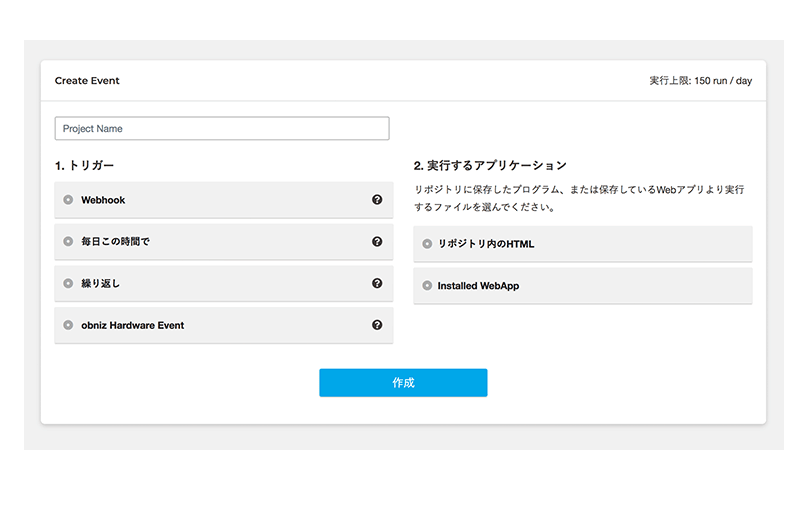This screenshot has height=510, width=800.
Task: Click the help icon next to Webhook
Action: 377,200
